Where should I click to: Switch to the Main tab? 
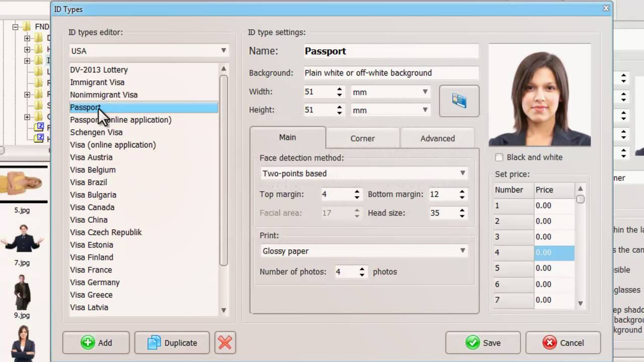coord(288,137)
